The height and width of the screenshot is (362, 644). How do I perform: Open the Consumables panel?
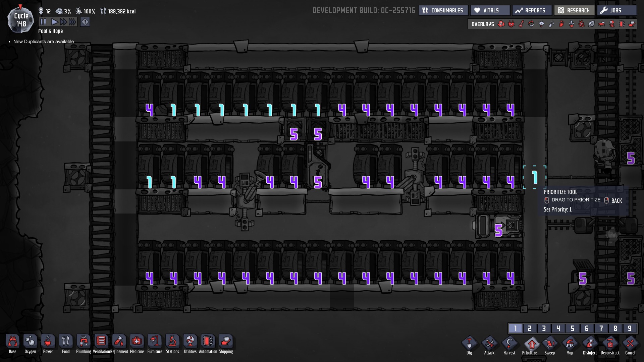pos(443,10)
